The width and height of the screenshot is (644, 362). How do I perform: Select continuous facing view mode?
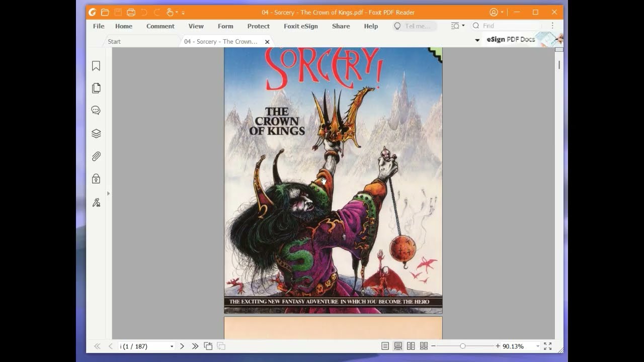(424, 346)
